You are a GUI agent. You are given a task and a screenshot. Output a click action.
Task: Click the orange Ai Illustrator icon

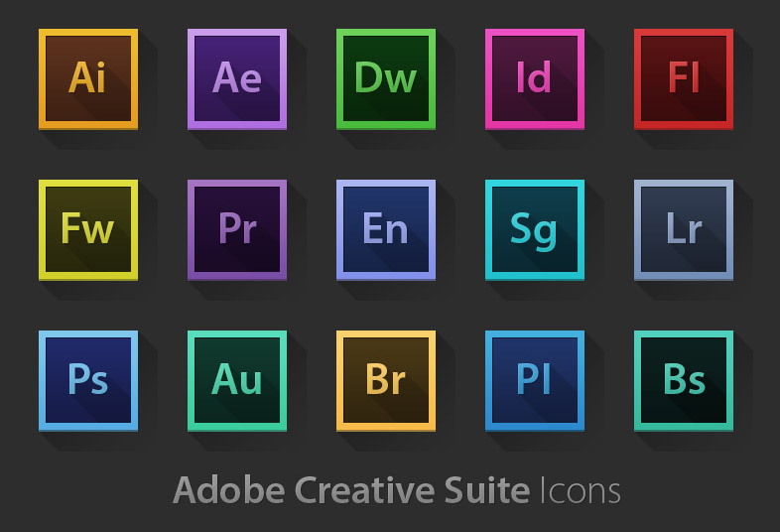(88, 79)
